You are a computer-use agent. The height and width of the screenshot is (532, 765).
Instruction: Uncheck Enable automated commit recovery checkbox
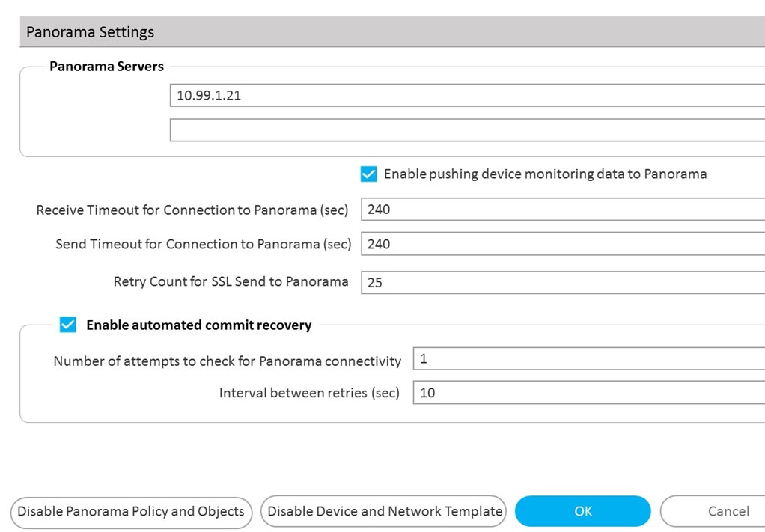tap(68, 325)
